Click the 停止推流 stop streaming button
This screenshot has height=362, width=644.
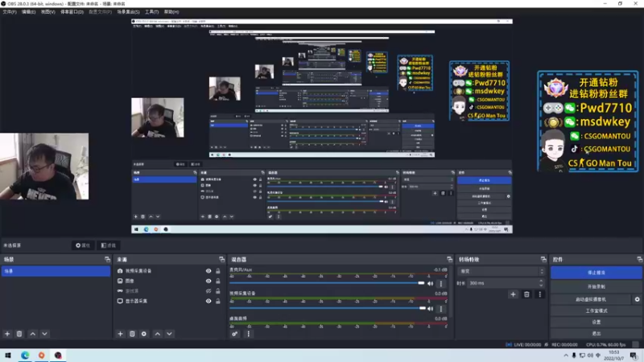tap(597, 273)
